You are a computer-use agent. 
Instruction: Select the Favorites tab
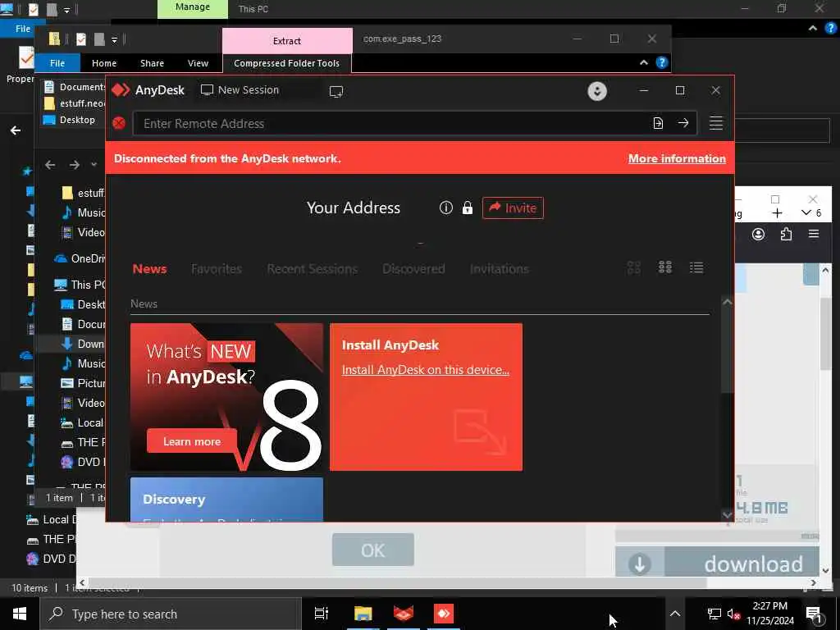217,269
